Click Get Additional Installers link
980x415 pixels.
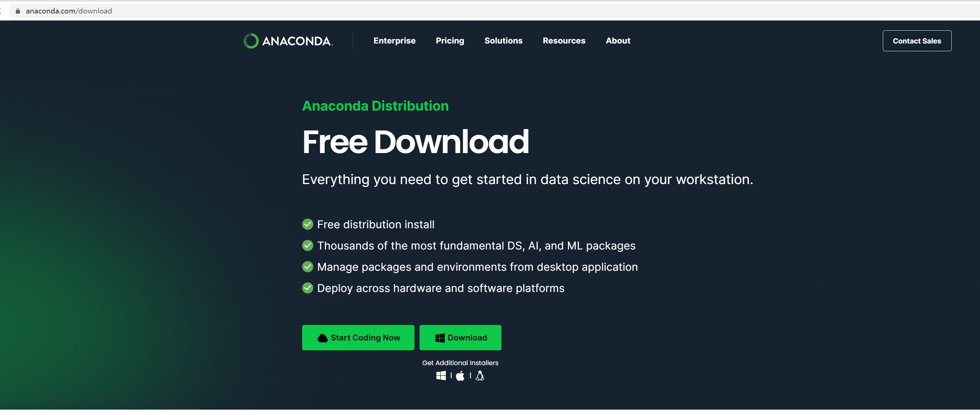click(460, 362)
